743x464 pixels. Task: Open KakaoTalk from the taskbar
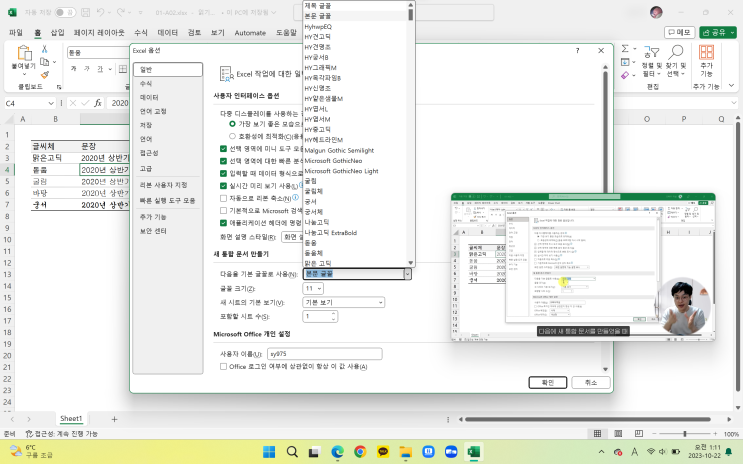point(383,452)
